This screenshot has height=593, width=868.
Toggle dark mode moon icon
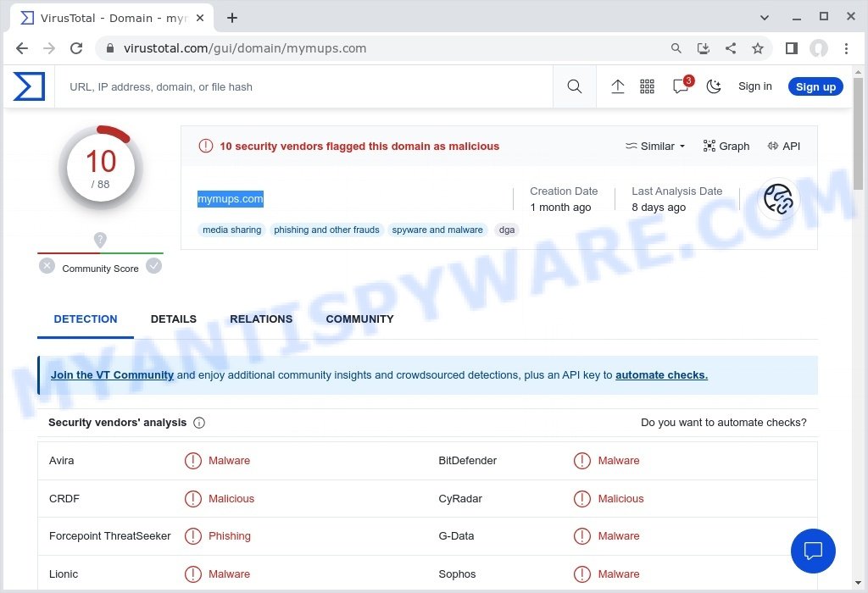713,86
